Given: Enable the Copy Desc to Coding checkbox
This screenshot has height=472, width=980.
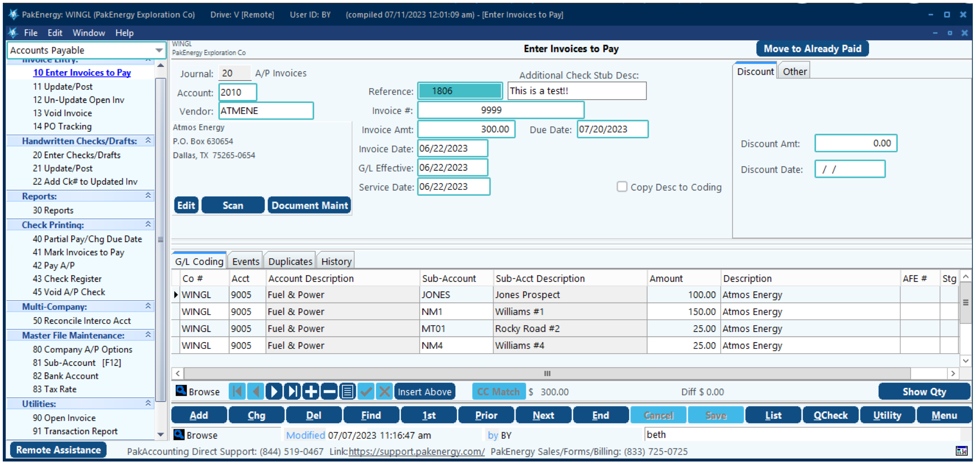Looking at the screenshot, I should 622,187.
